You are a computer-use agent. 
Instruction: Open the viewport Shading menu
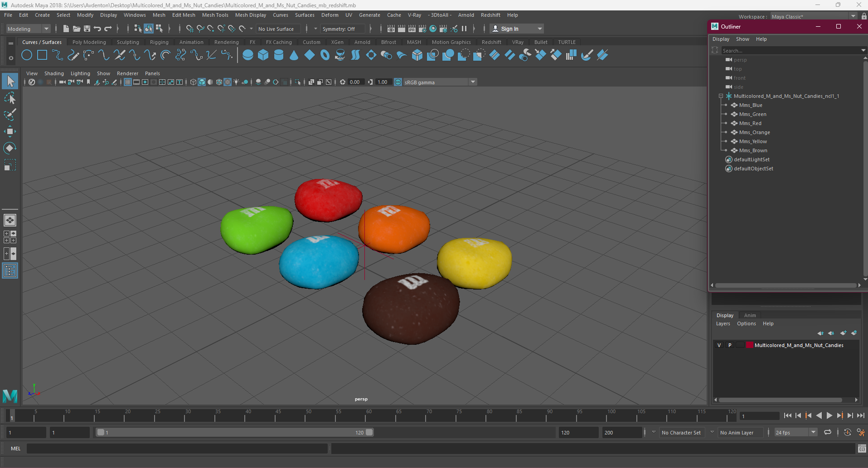point(54,73)
